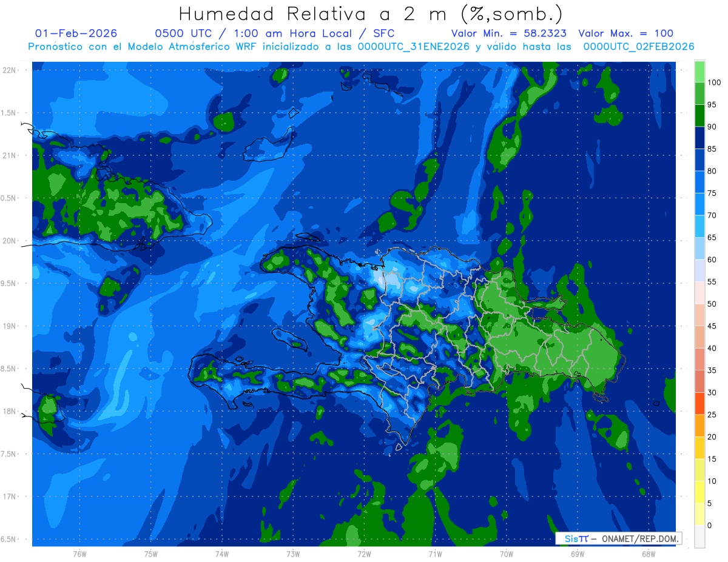
Task: Click "Valor Max. = 100" text
Action: [626, 33]
